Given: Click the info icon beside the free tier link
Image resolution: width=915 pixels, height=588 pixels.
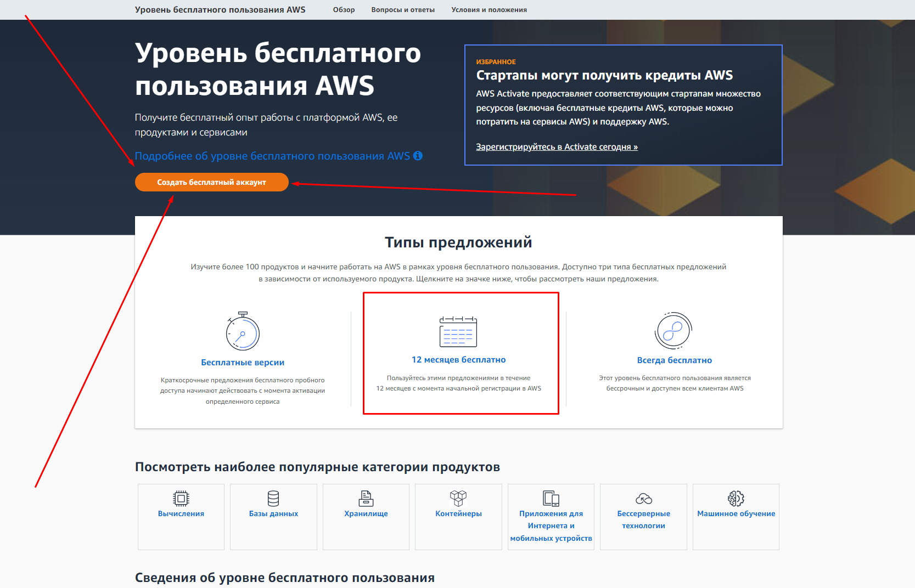Looking at the screenshot, I should point(418,156).
